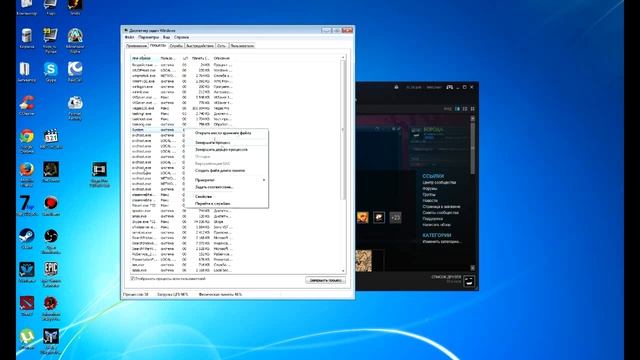Click Steam Big Picture controller icon
Screen dimensions: 640x360
click(x=449, y=87)
